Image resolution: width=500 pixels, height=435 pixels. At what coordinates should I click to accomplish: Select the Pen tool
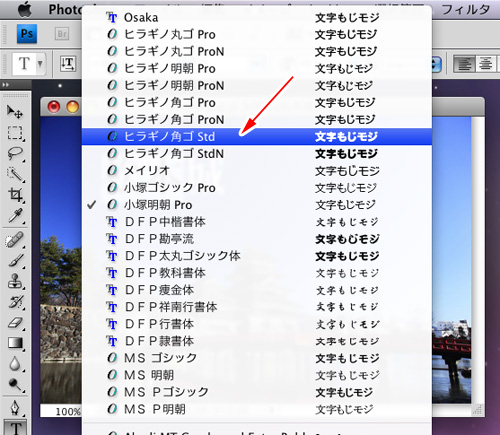(15, 408)
